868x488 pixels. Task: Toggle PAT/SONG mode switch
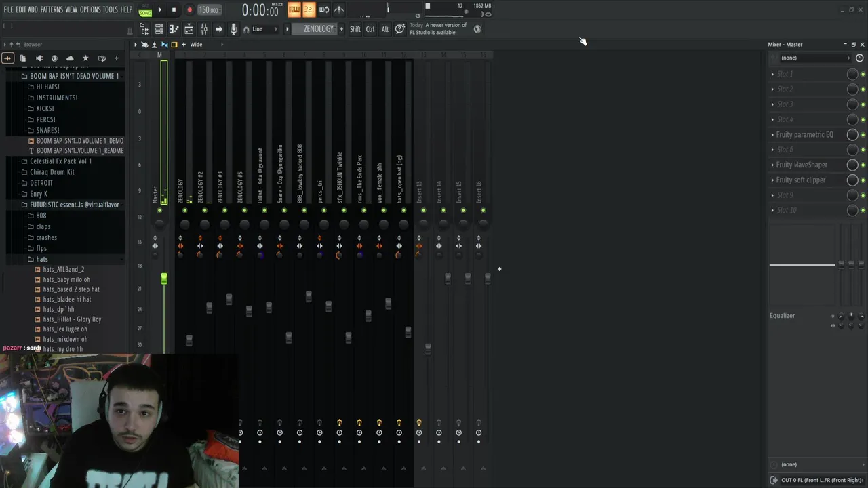(x=145, y=9)
